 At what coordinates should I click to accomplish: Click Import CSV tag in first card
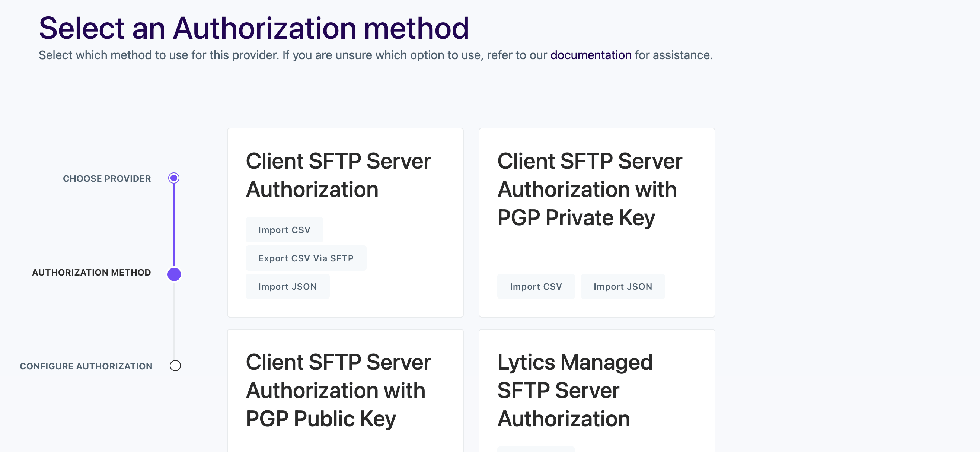(x=284, y=230)
